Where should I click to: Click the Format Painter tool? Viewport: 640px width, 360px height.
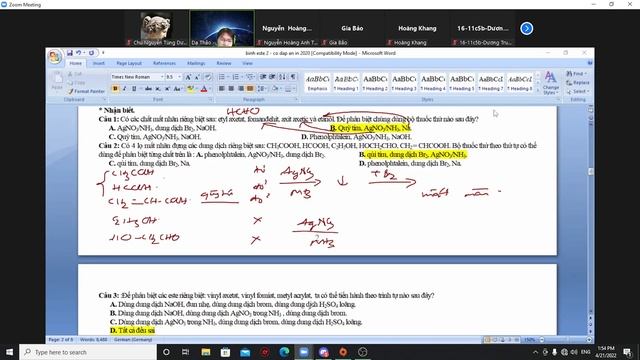87,91
